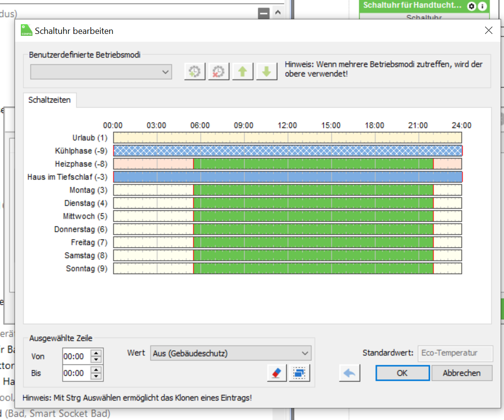Click the select-all entries icon

pos(299,373)
